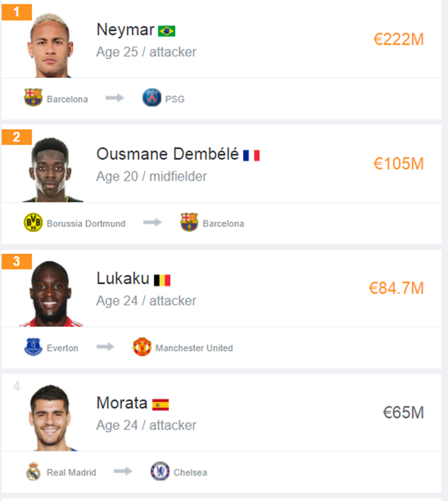Click the French flag beside Ousmane Dembélé

[252, 156]
